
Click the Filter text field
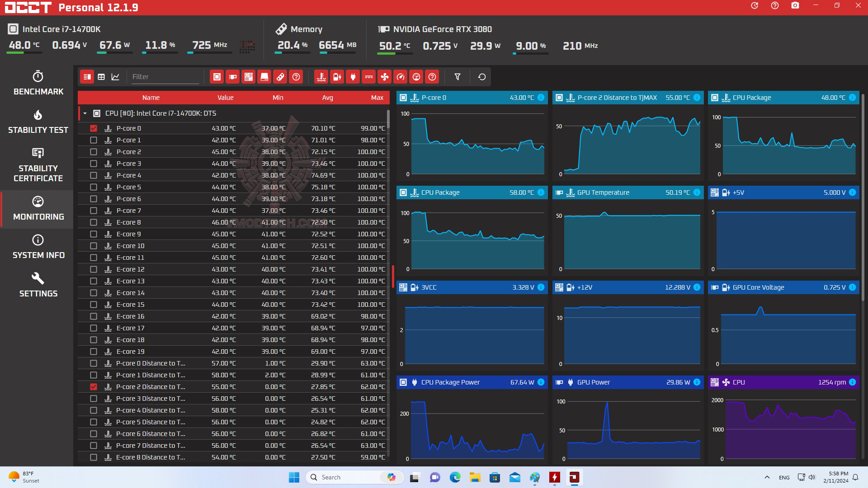coord(165,77)
